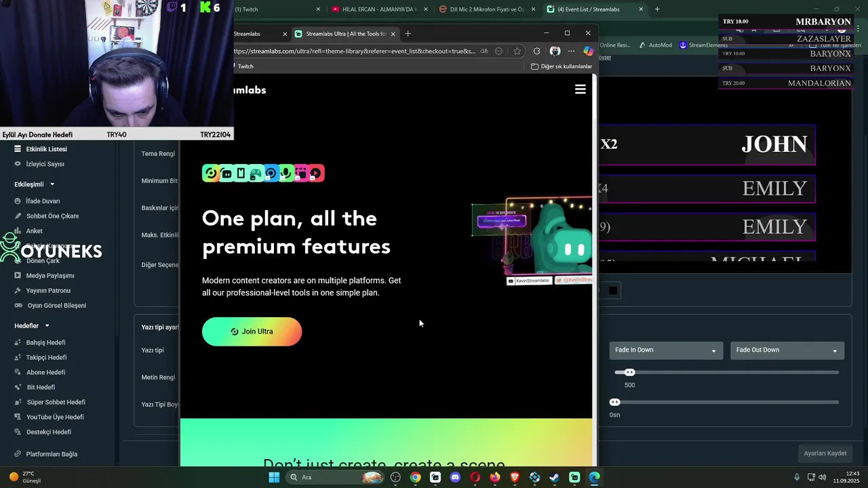868x488 pixels.
Task: Click the 27°C Güneşli weather widget
Action: [x=26, y=477]
